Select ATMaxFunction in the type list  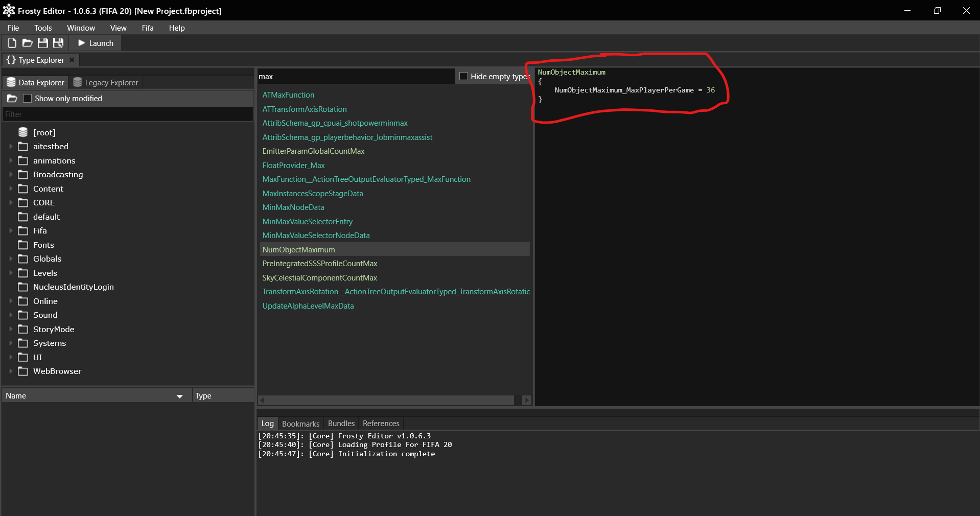(x=288, y=95)
